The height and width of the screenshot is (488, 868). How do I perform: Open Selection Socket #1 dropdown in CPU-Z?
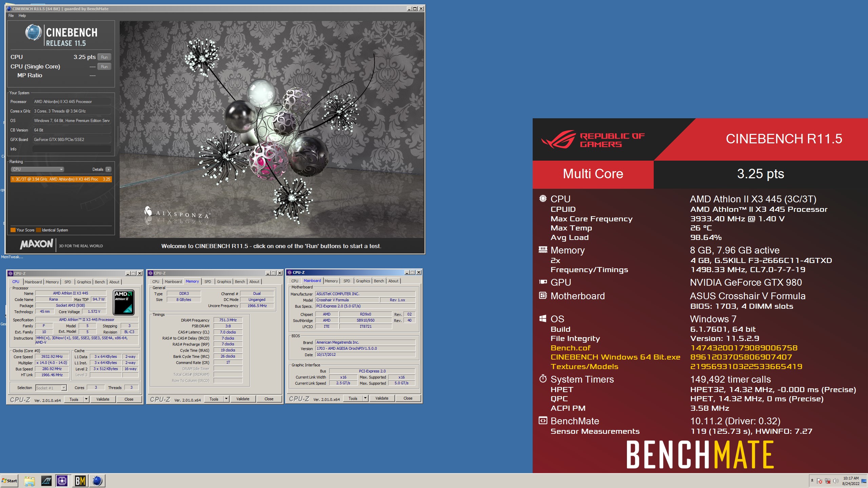[51, 388]
